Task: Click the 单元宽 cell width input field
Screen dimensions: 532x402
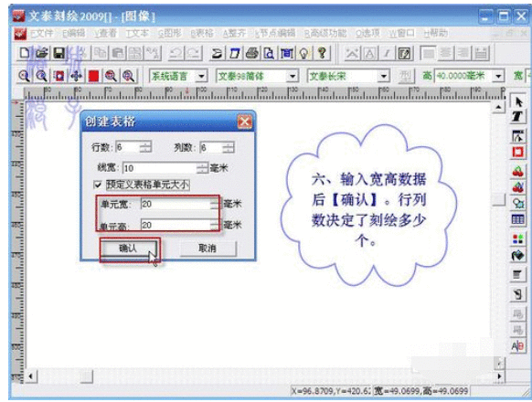Action: tap(176, 204)
